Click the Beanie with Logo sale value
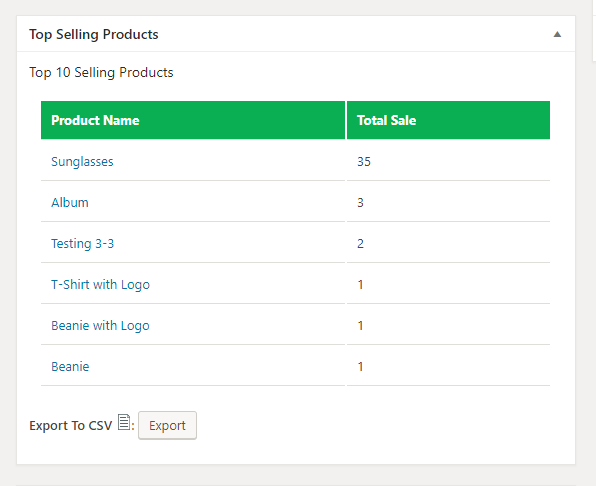 point(360,326)
